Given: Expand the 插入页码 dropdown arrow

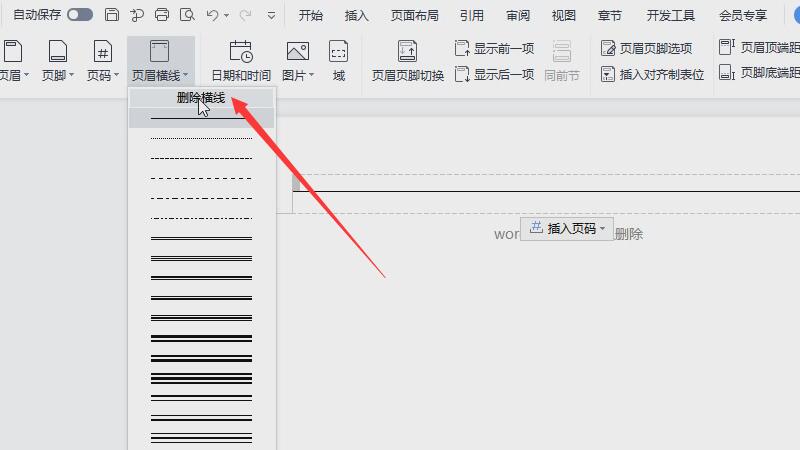Looking at the screenshot, I should (x=603, y=228).
